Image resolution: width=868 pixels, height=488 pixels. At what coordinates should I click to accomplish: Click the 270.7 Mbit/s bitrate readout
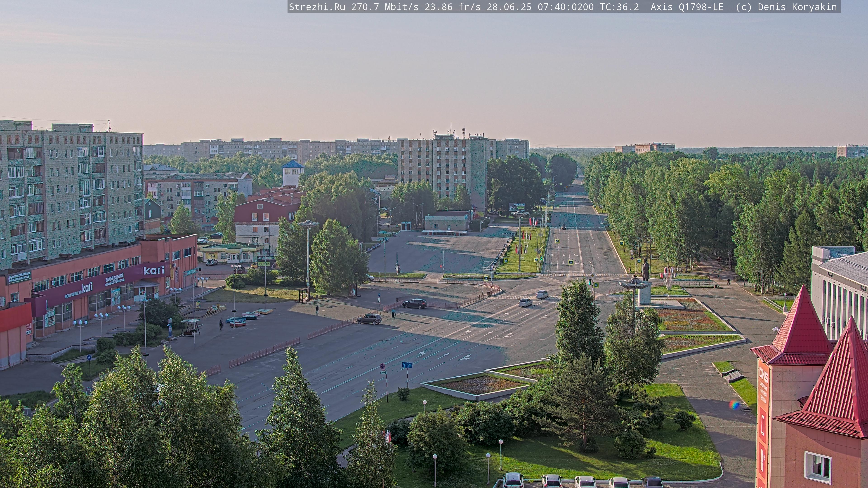385,7
